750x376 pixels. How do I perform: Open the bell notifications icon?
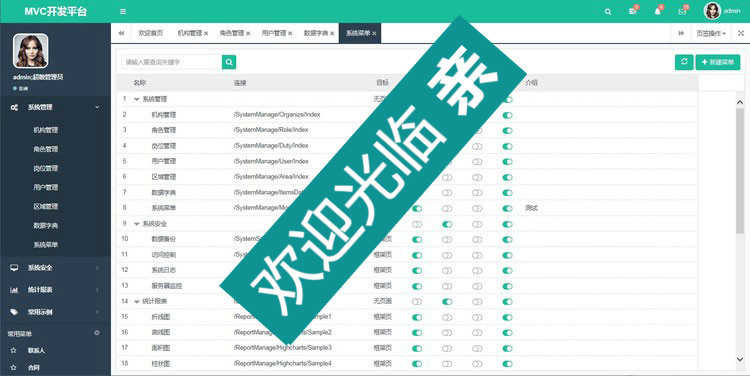tap(658, 11)
